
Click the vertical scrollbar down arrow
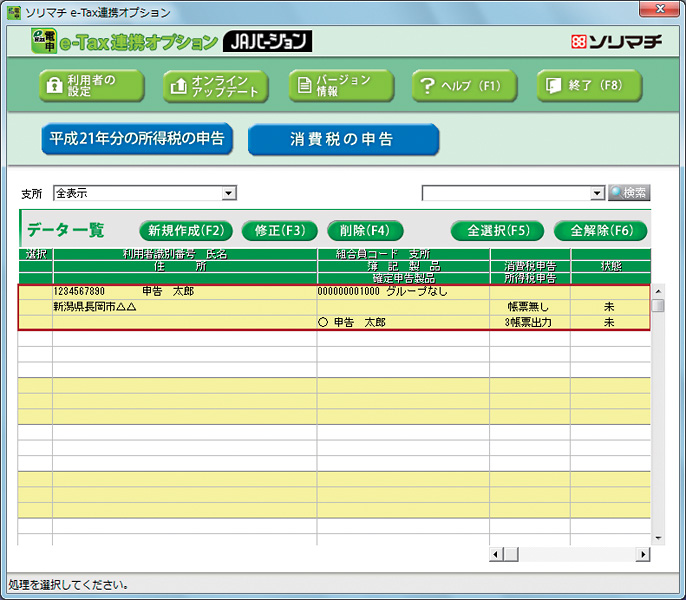click(x=657, y=537)
